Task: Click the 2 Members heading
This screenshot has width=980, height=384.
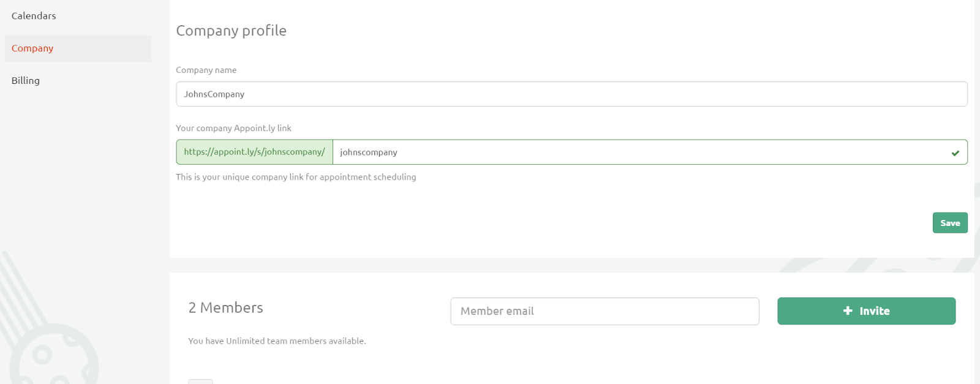Action: click(225, 307)
